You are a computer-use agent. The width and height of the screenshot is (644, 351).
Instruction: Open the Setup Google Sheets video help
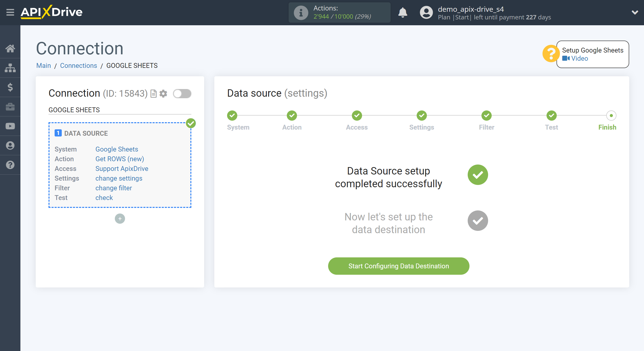click(x=579, y=58)
